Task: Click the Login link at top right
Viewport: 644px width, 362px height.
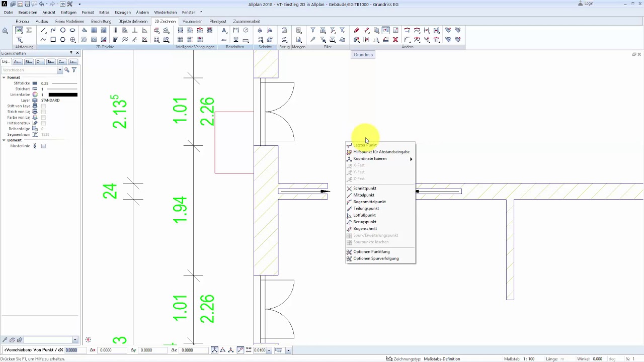Action: coord(589,4)
